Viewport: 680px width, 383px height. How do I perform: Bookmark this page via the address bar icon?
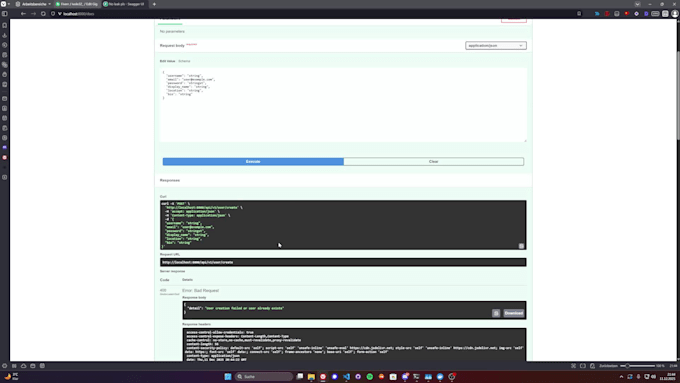pos(579,14)
